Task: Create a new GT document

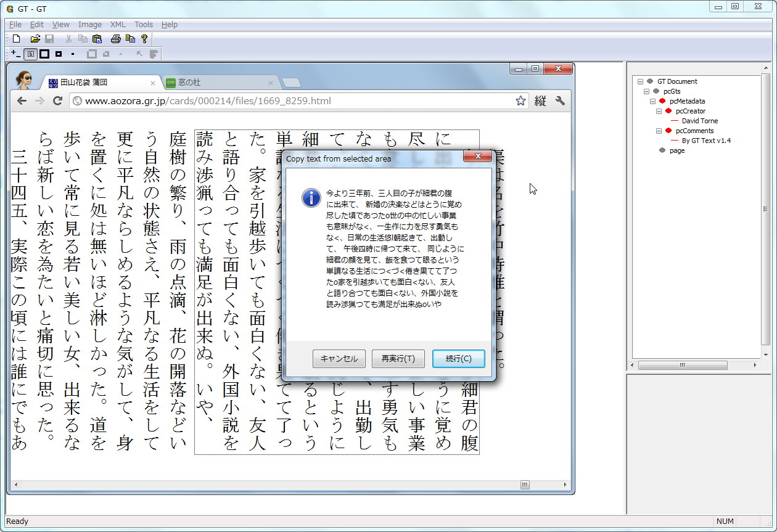Action: click(x=15, y=38)
